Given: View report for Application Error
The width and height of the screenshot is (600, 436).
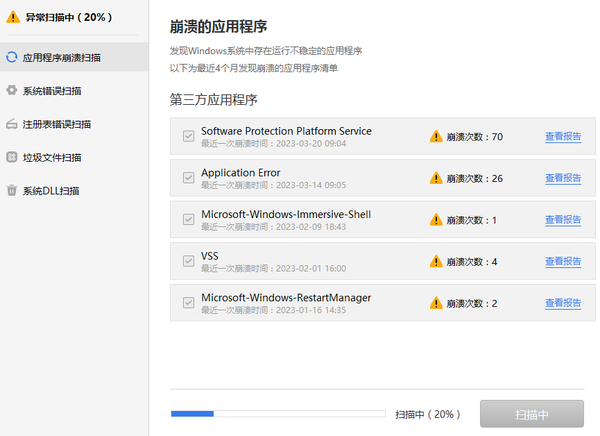Looking at the screenshot, I should [563, 178].
